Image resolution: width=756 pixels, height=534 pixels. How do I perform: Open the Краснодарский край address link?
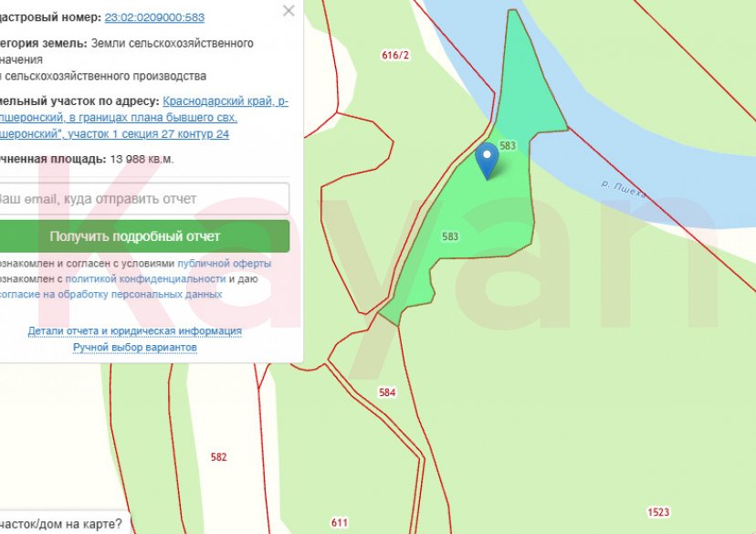(x=225, y=101)
